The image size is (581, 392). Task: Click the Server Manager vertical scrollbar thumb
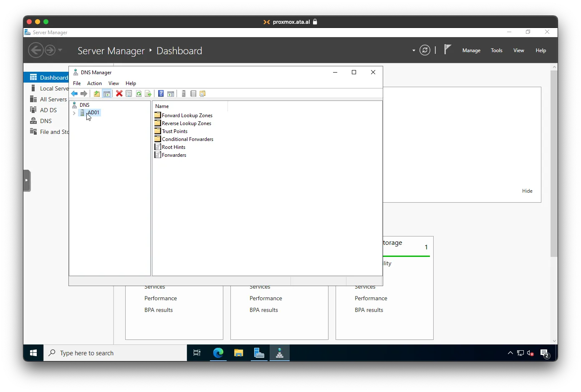[554, 163]
